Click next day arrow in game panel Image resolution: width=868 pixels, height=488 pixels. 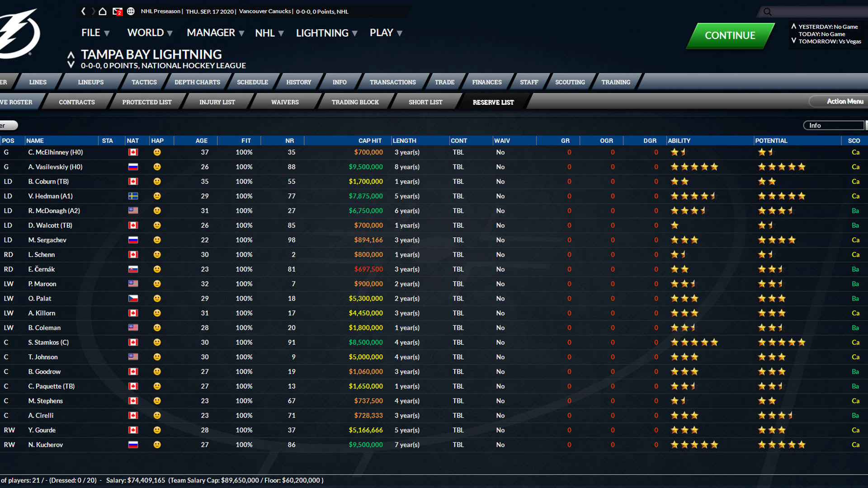click(793, 41)
